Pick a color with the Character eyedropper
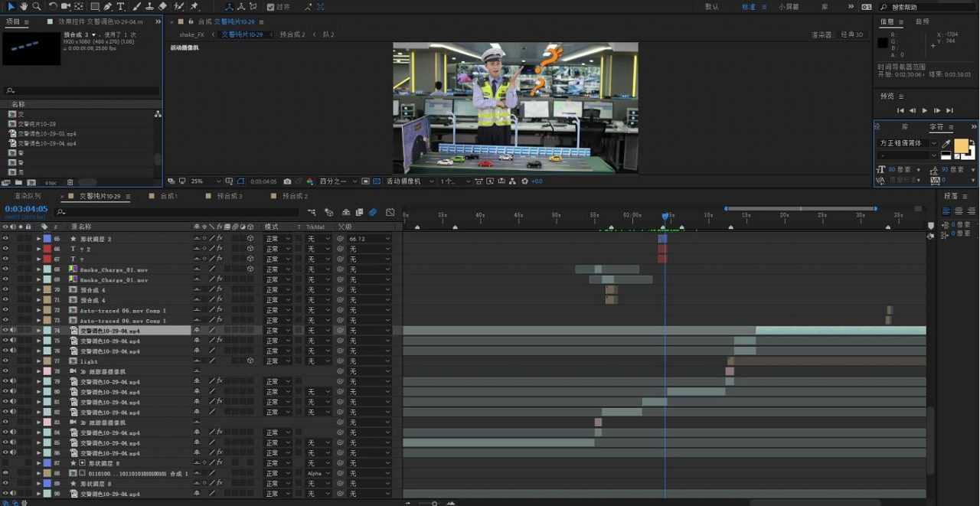 pyautogui.click(x=946, y=143)
